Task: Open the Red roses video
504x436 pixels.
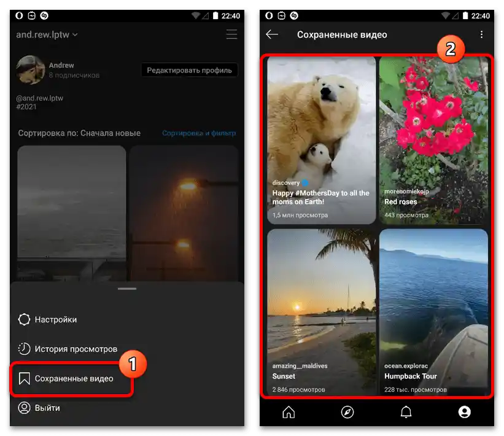Action: click(x=433, y=140)
